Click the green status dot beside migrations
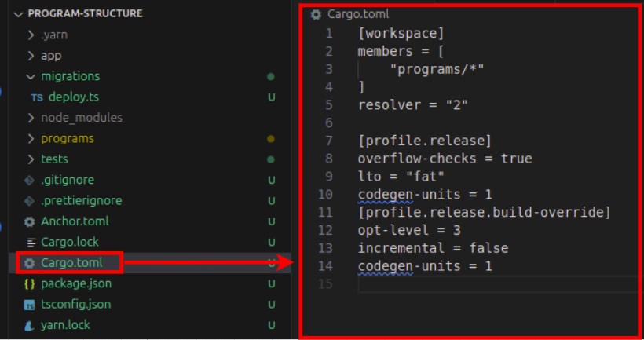 point(271,77)
